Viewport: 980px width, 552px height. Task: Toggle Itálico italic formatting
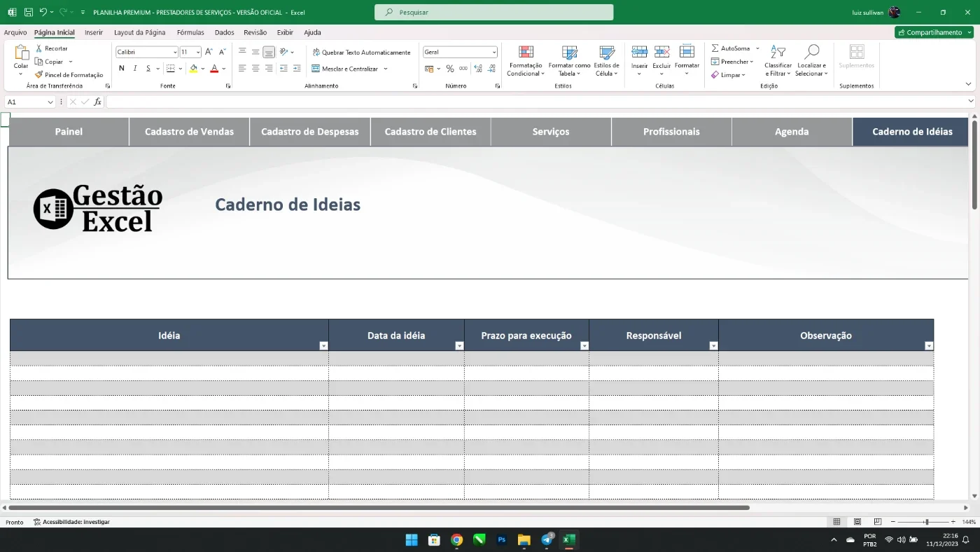(x=135, y=69)
